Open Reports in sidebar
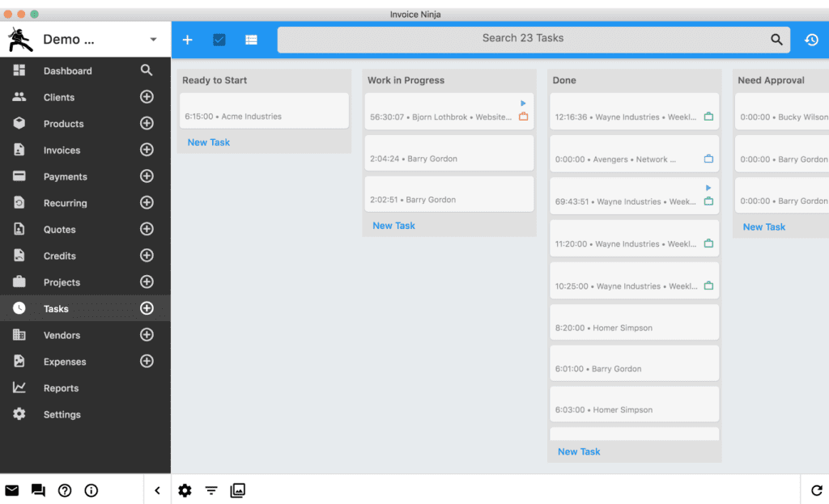The width and height of the screenshot is (829, 504). (x=61, y=388)
